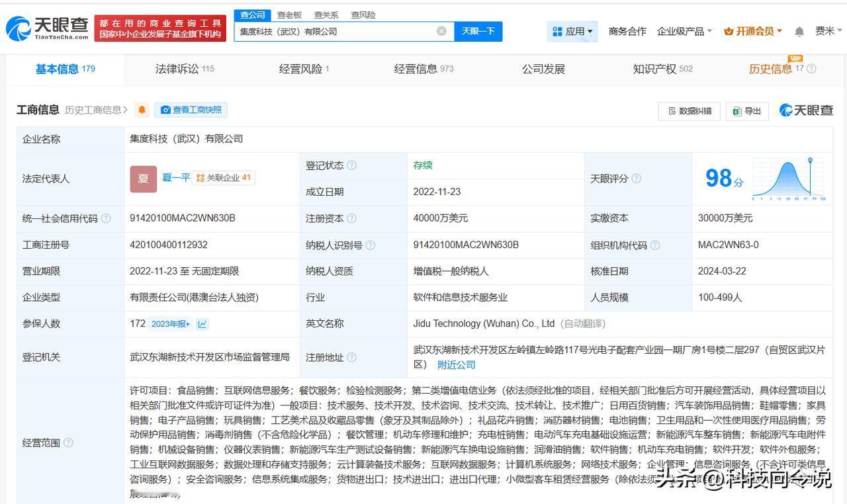Open the 知识产权 tab
The image size is (847, 504).
pyautogui.click(x=662, y=69)
